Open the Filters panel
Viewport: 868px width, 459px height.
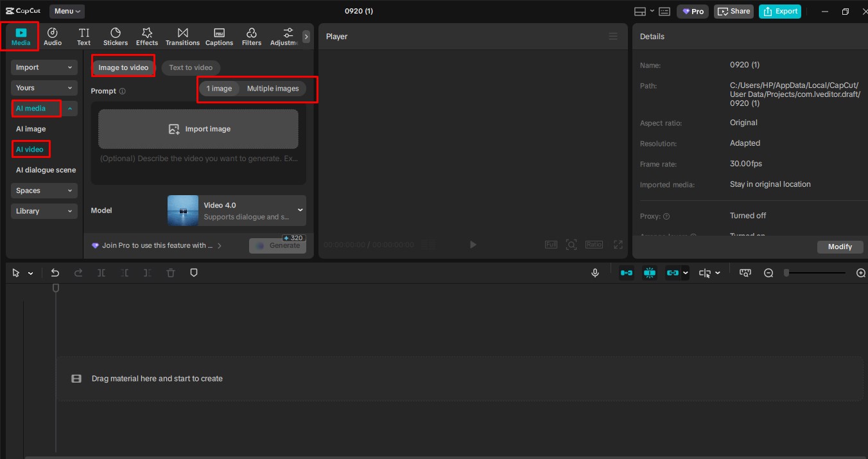click(251, 35)
